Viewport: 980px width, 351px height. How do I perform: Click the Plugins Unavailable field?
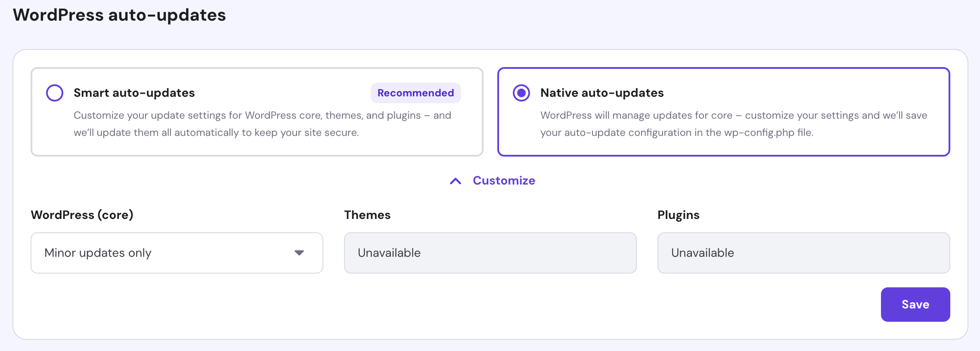[803, 253]
